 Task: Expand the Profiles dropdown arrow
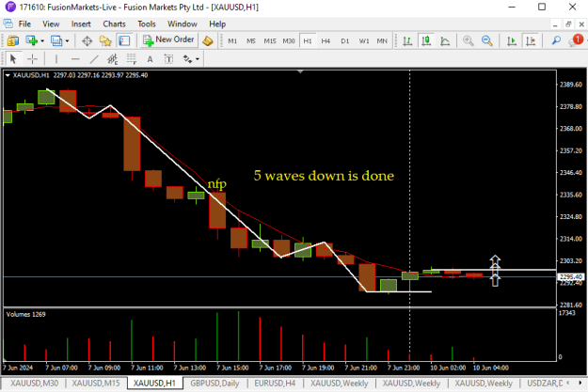click(x=67, y=40)
